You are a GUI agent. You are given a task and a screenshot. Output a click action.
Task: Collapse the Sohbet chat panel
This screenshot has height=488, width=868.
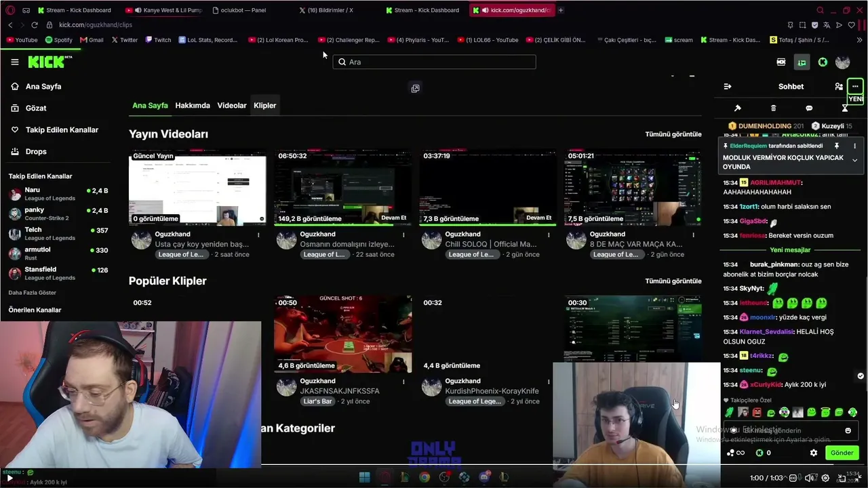pyautogui.click(x=728, y=87)
